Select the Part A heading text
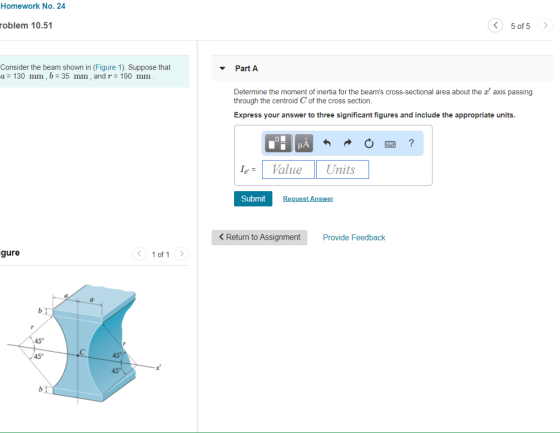This screenshot has width=560, height=433. (246, 68)
